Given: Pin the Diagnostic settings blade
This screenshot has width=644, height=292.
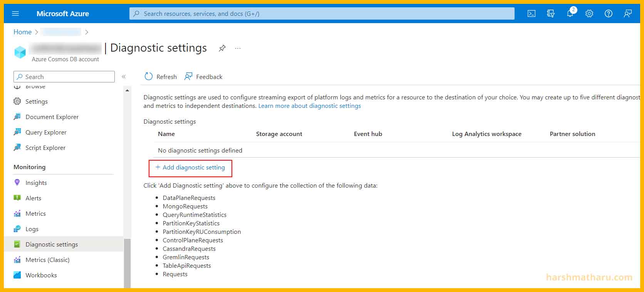Looking at the screenshot, I should [x=222, y=48].
